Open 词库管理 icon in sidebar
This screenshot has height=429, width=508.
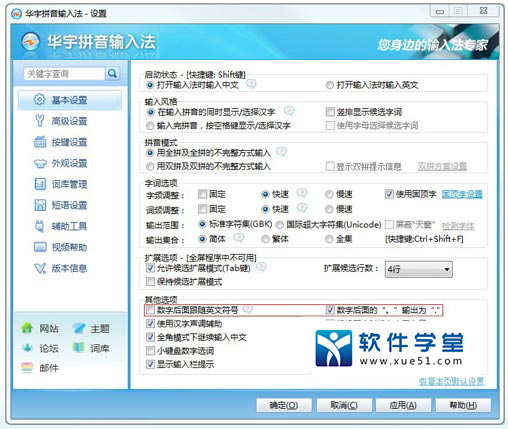(40, 184)
